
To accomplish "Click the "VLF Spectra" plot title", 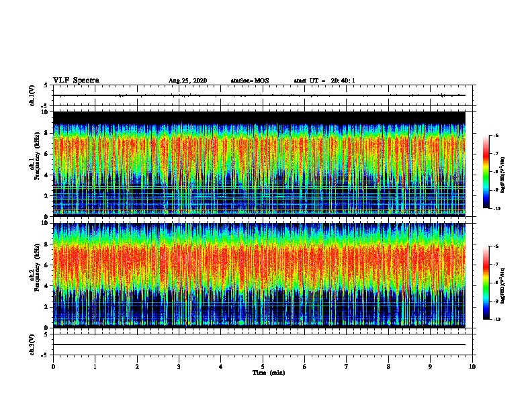I will 76,81.
